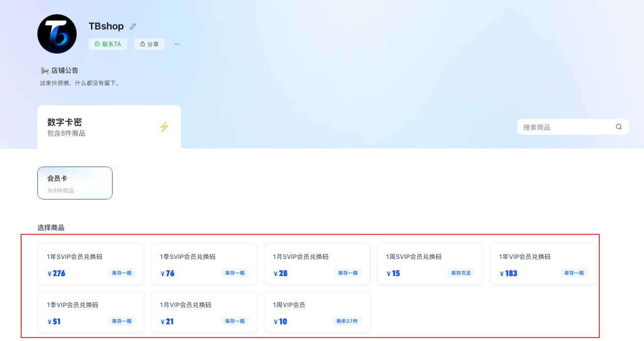The image size is (644, 341).
Task: Click the lightning icon on 数字卡密 tab
Action: pos(164,126)
